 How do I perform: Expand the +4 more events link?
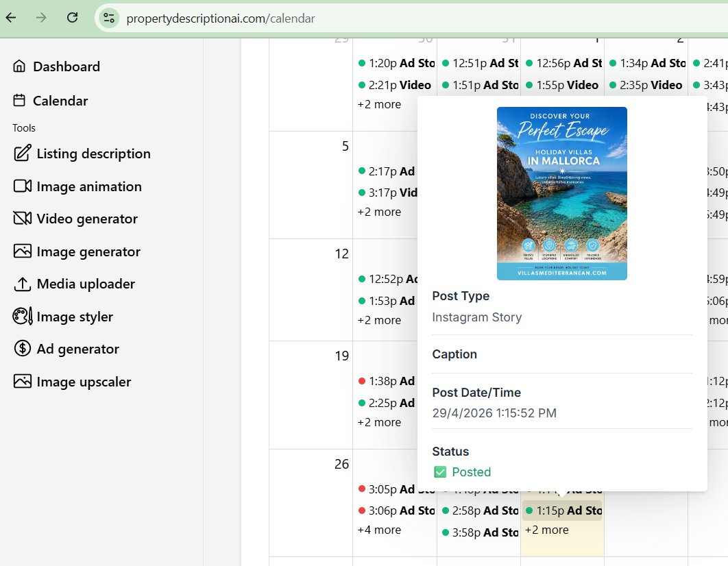click(x=379, y=530)
